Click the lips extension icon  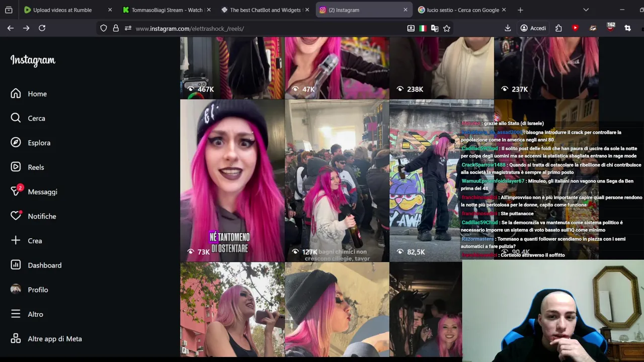pos(593,28)
